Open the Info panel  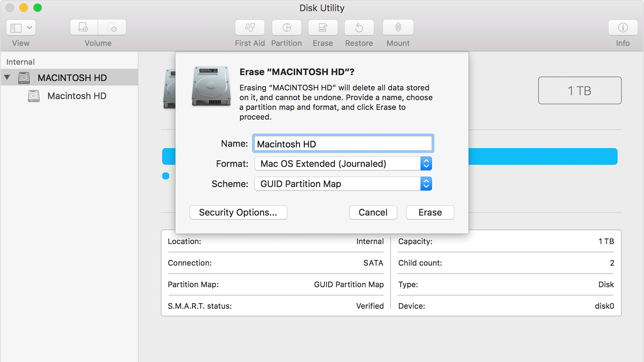tap(622, 27)
